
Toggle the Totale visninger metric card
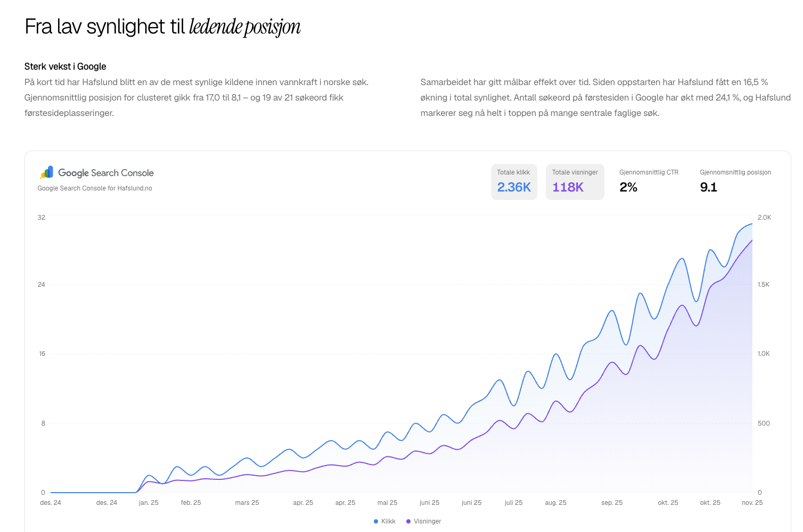coord(575,182)
